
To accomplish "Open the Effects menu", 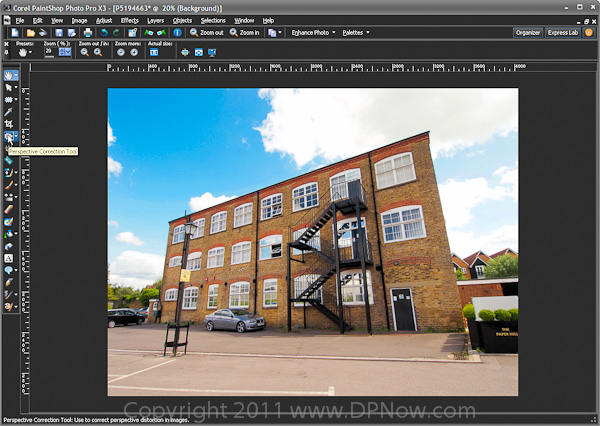I will [x=130, y=20].
